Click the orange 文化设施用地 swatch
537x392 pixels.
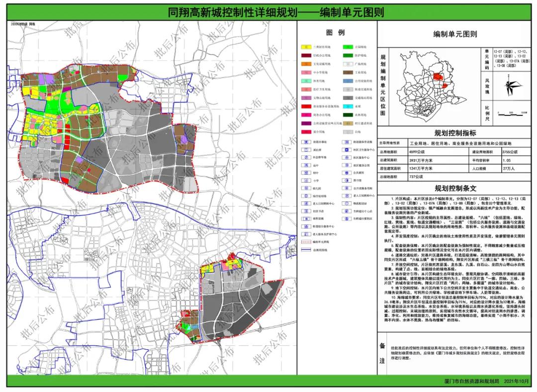(306, 64)
